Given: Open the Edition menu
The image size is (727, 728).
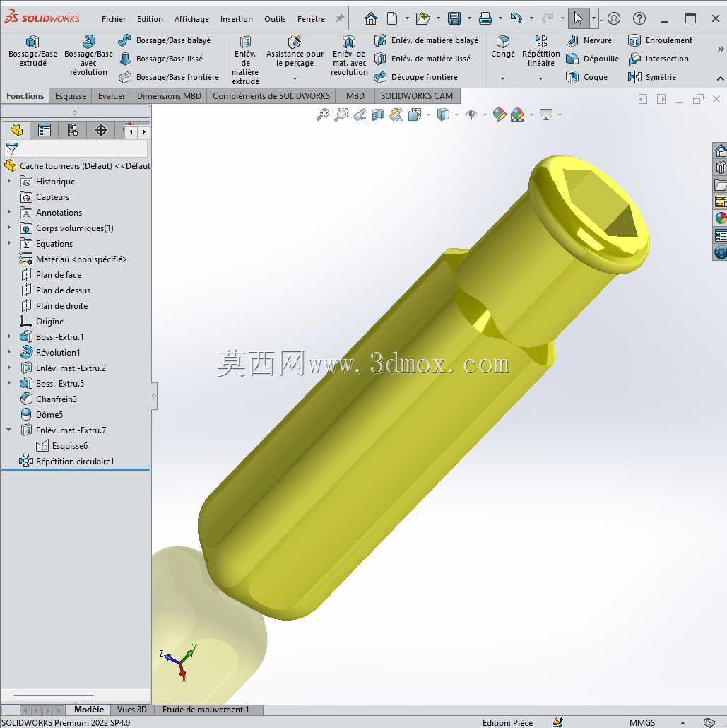Looking at the screenshot, I should pos(150,19).
